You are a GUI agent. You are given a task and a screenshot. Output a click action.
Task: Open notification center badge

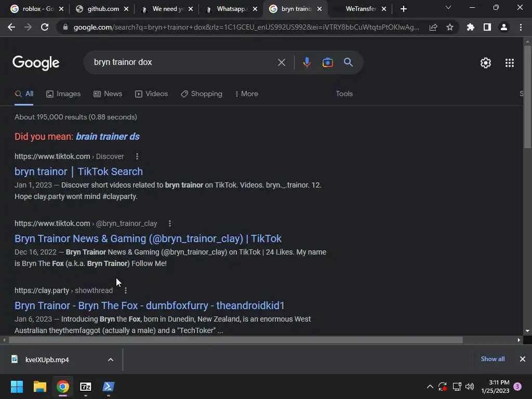point(517,387)
